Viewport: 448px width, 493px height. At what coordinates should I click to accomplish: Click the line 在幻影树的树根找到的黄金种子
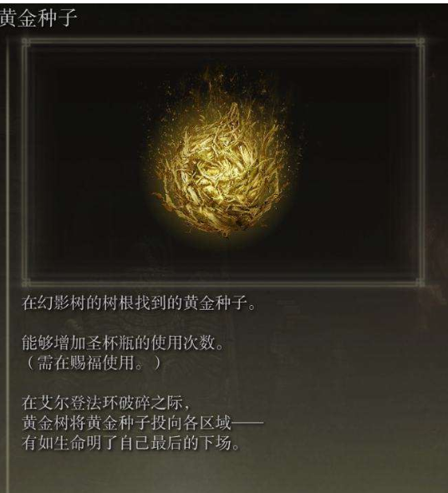point(139,302)
